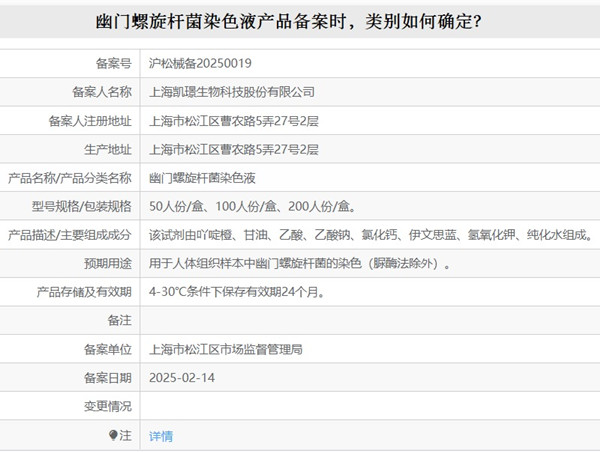
Task: Open the 详情 link in the 注 row
Action: 161,436
